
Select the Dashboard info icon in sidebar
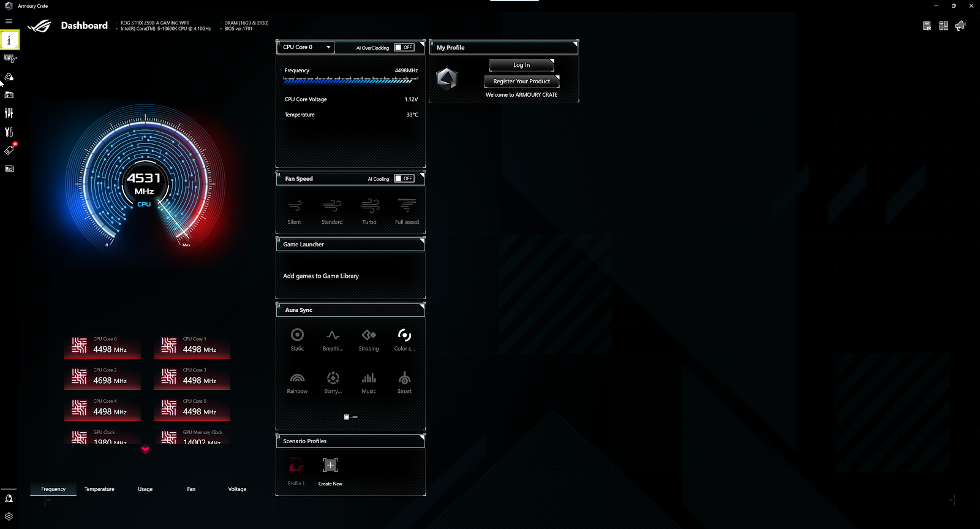(x=9, y=40)
